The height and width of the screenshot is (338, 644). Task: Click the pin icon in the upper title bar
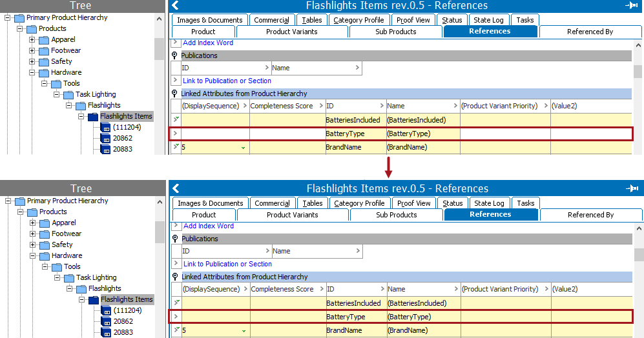(632, 6)
